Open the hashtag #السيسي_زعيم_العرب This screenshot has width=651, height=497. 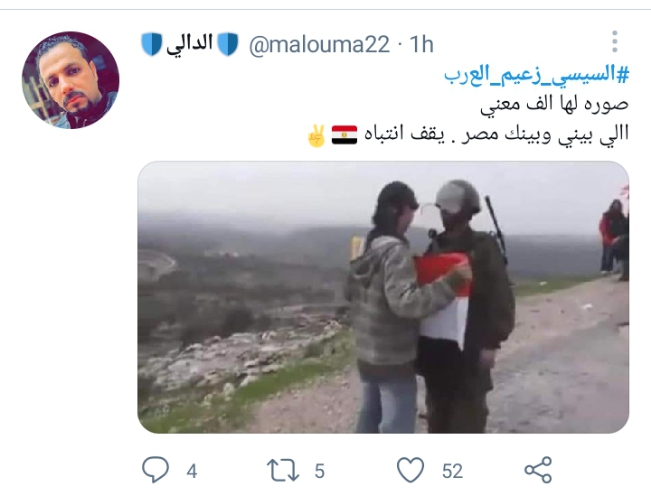pos(536,75)
